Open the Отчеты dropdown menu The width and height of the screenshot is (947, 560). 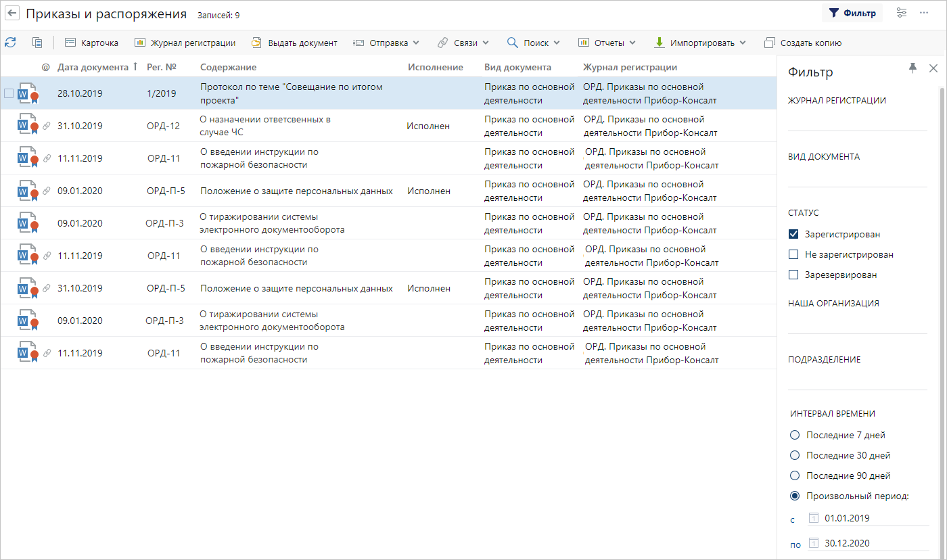[607, 43]
